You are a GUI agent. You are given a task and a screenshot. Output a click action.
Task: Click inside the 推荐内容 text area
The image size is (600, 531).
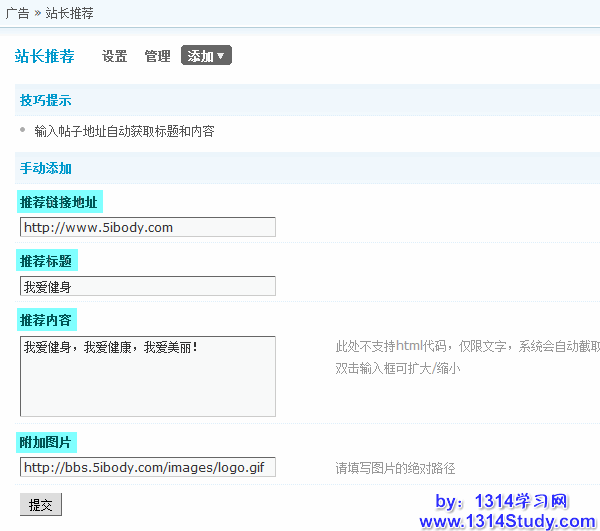[147, 377]
